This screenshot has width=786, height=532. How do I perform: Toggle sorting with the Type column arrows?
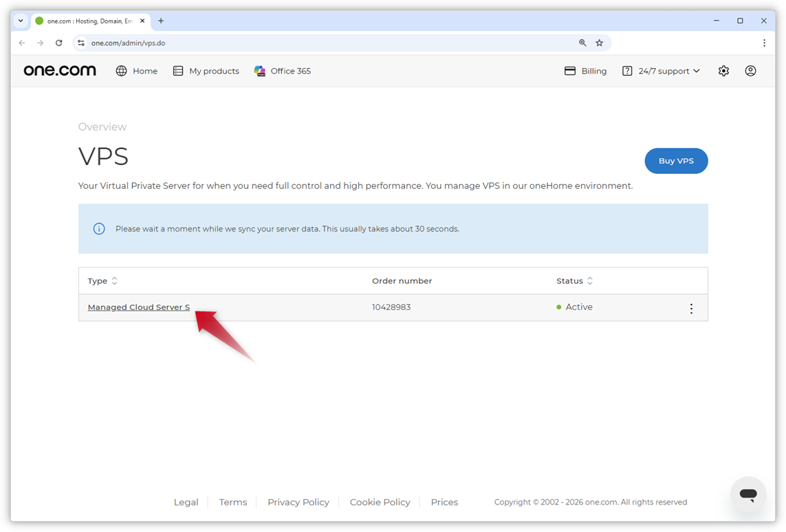(114, 280)
